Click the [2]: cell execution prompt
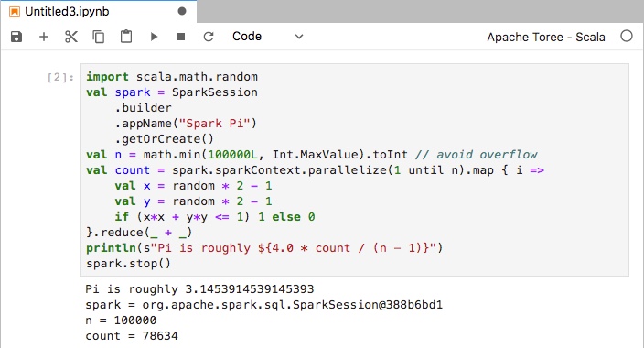The width and height of the screenshot is (644, 348). 60,77
